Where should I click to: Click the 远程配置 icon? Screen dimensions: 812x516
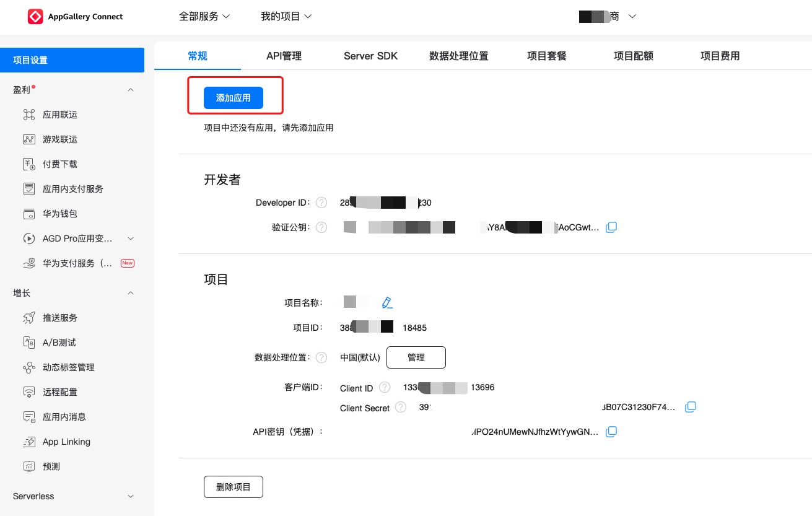[29, 392]
